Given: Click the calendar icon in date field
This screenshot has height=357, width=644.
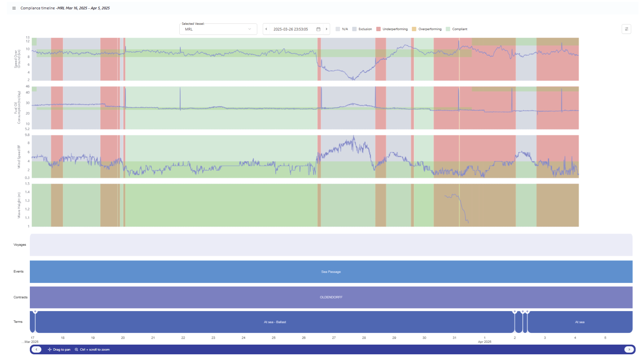Looking at the screenshot, I should click(x=318, y=29).
